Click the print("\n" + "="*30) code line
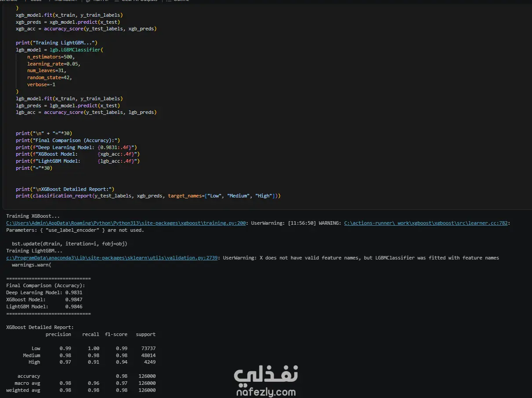This screenshot has width=532, height=398. pyautogui.click(x=44, y=133)
